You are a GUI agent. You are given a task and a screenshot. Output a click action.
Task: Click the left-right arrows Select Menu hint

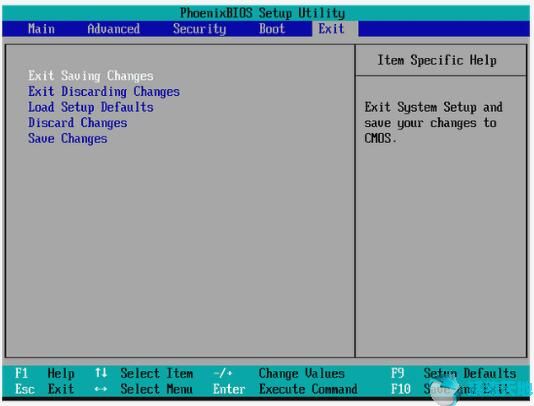tap(144, 389)
